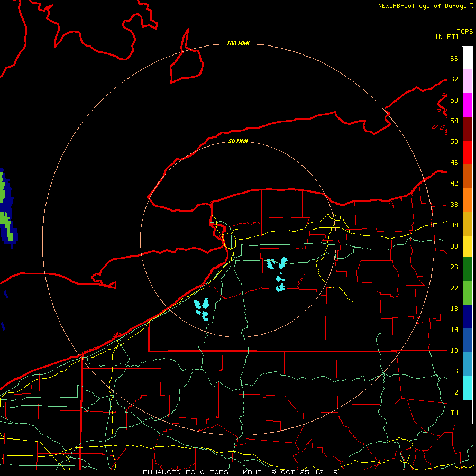Click the legend value "26"
Viewport: 476px width, 476px height.
454,267
